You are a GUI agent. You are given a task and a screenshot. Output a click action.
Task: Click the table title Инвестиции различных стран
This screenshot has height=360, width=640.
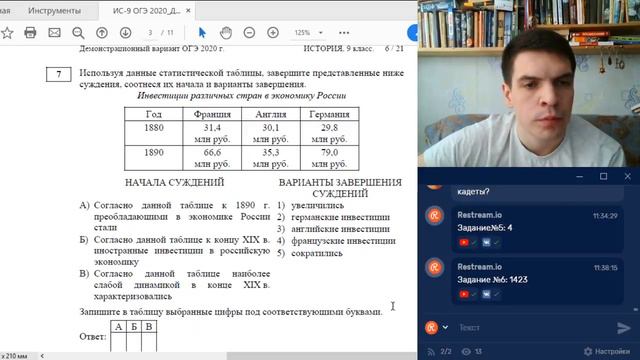tap(242, 96)
